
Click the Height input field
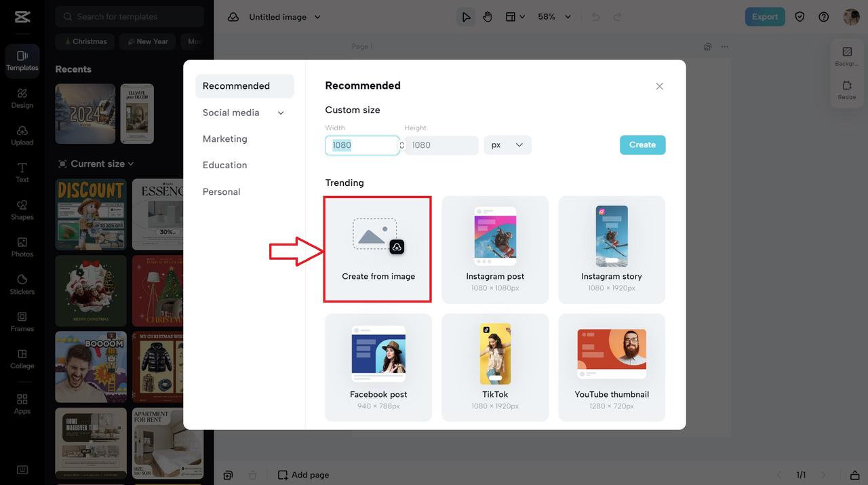441,145
